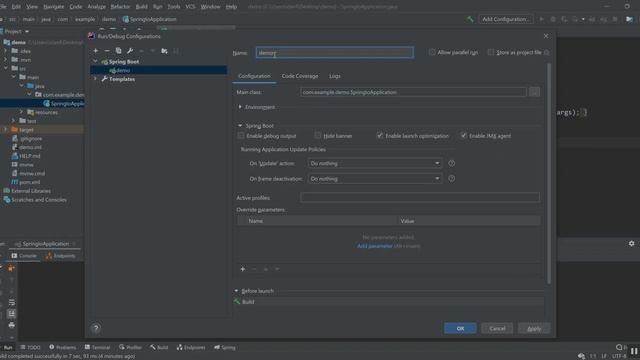640x360 pixels.
Task: Click help icon beside On 'Update' action
Action: (x=451, y=163)
